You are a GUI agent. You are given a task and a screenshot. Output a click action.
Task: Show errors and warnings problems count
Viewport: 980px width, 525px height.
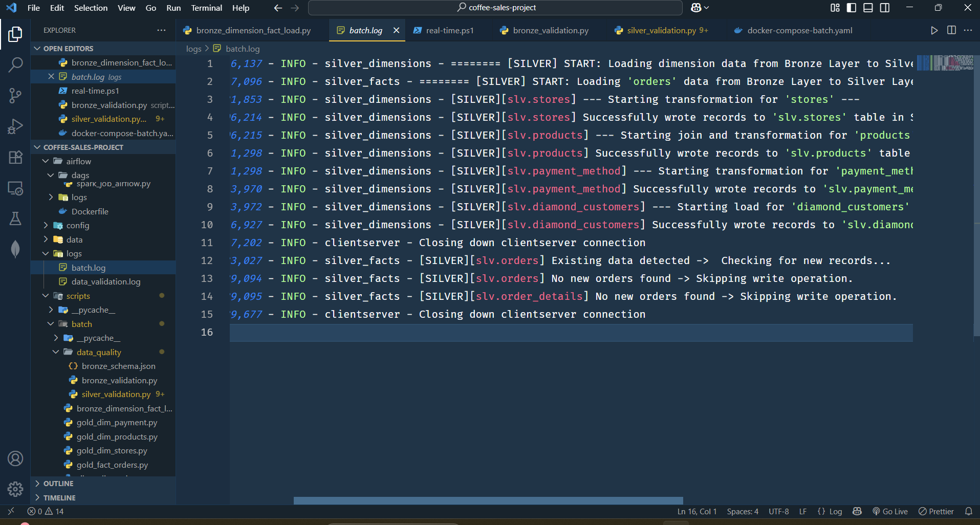[46, 511]
